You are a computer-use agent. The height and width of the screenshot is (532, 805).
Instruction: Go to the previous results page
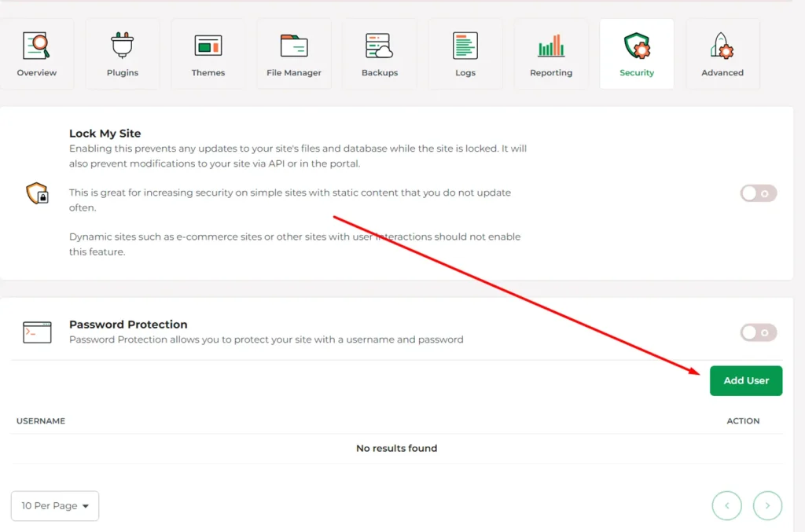coord(726,506)
